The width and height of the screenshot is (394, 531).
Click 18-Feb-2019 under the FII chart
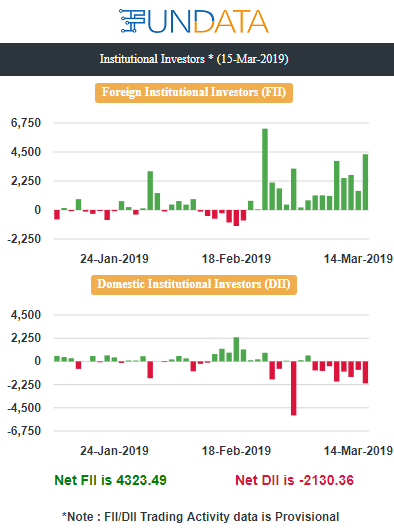pos(236,259)
